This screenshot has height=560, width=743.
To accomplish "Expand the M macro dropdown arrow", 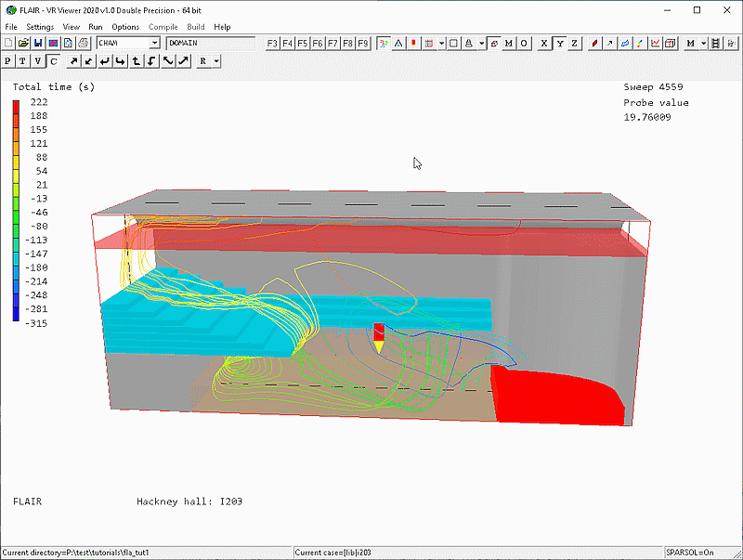I will 703,43.
